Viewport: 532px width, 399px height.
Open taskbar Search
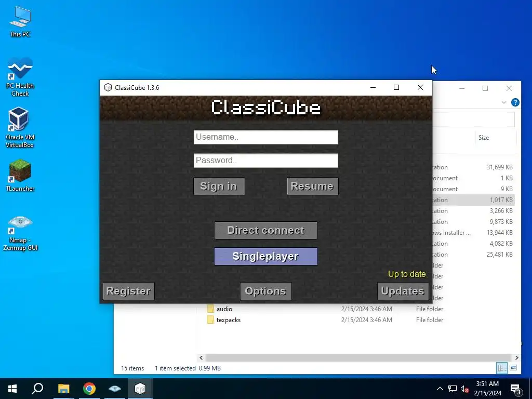(x=37, y=389)
